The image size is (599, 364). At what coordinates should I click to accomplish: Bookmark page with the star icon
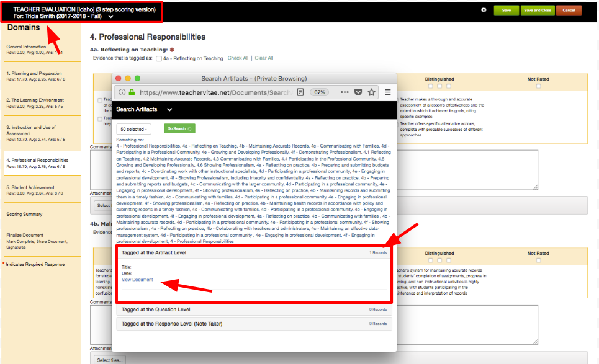click(371, 92)
